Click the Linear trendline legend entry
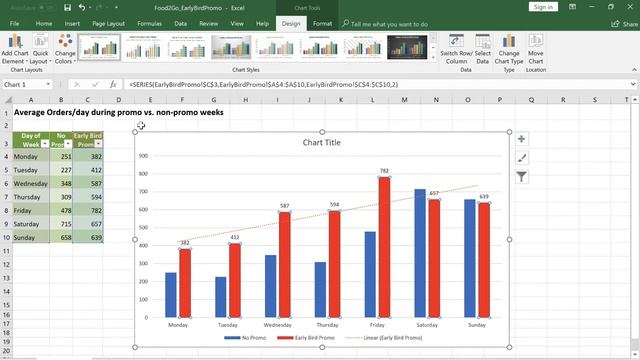Image resolution: width=640 pixels, height=360 pixels. [384, 338]
